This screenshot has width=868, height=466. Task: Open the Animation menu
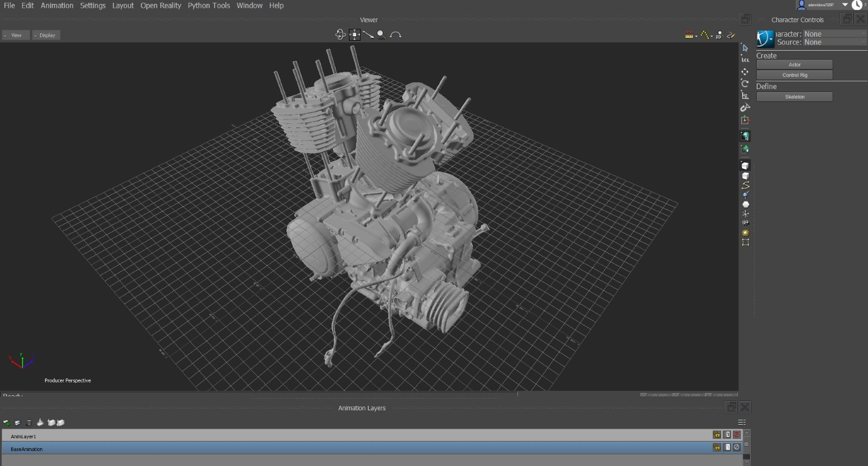coord(57,6)
